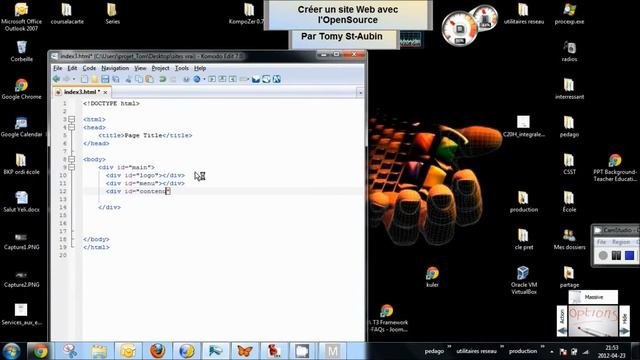Open the Oracle VM VirtualBox desktop icon

[524, 280]
